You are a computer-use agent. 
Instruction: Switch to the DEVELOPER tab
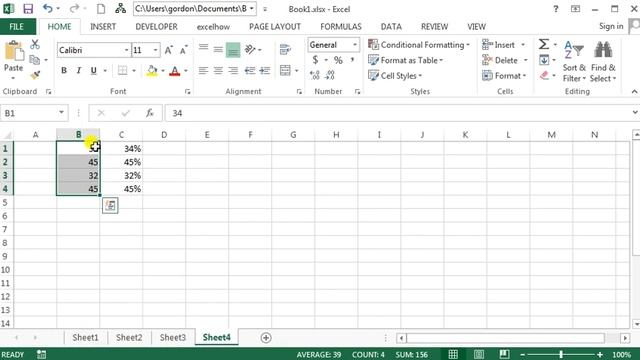[156, 27]
